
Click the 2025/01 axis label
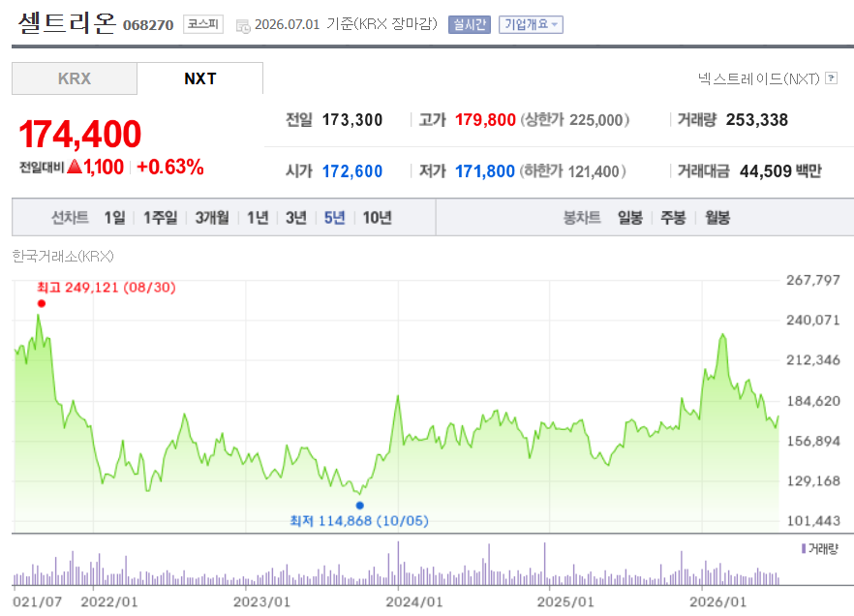click(x=565, y=601)
